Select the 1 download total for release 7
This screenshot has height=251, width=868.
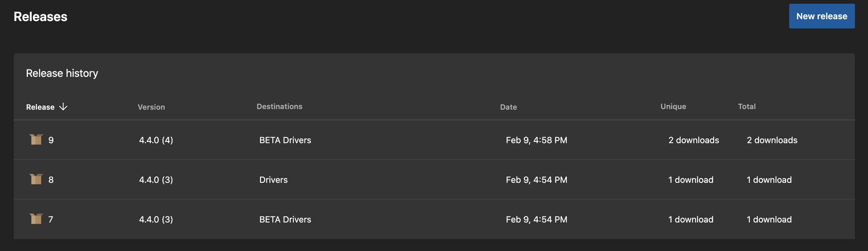pyautogui.click(x=769, y=219)
